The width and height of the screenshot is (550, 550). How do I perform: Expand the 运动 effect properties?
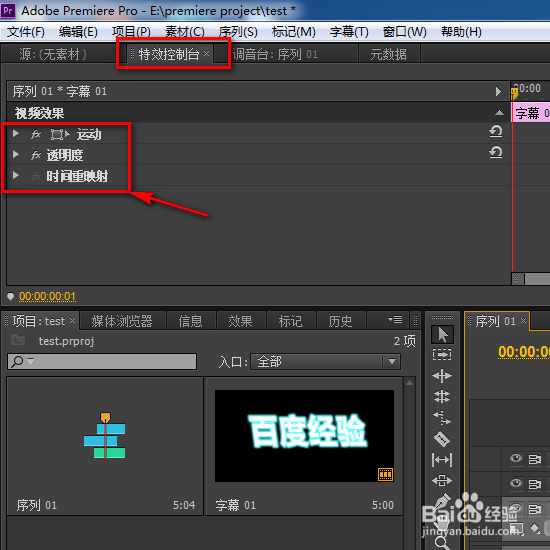15,133
